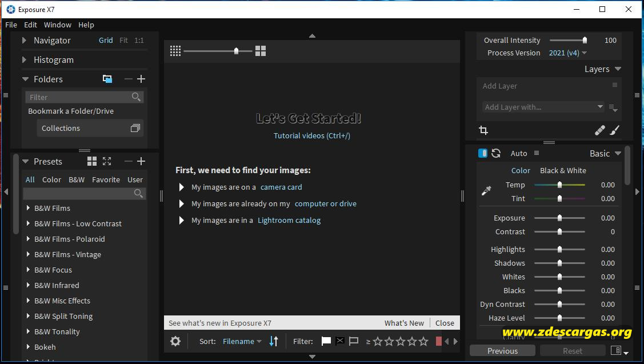The width and height of the screenshot is (644, 364).
Task: Open Auto options menu icon
Action: (x=537, y=153)
